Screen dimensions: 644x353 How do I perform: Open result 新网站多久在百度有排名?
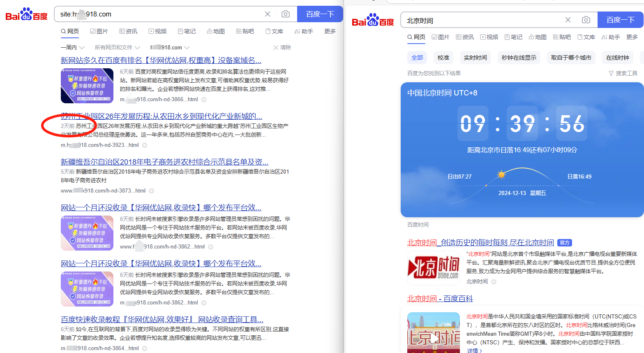[x=161, y=60]
